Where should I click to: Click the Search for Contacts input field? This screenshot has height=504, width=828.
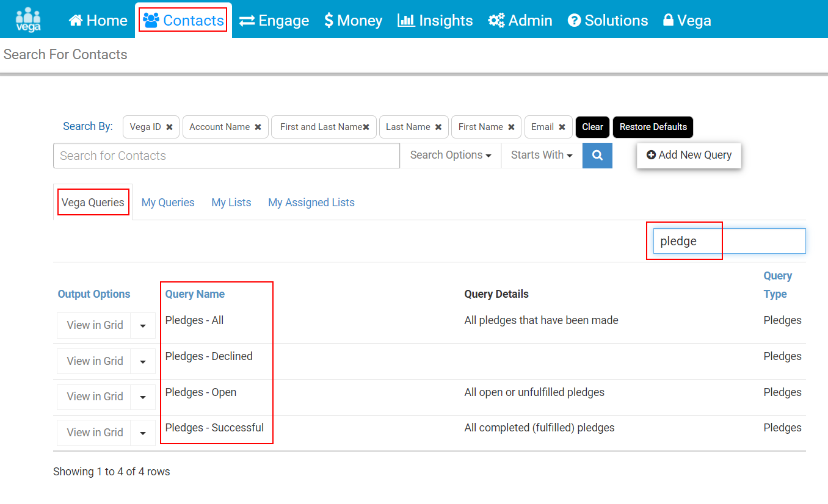227,156
